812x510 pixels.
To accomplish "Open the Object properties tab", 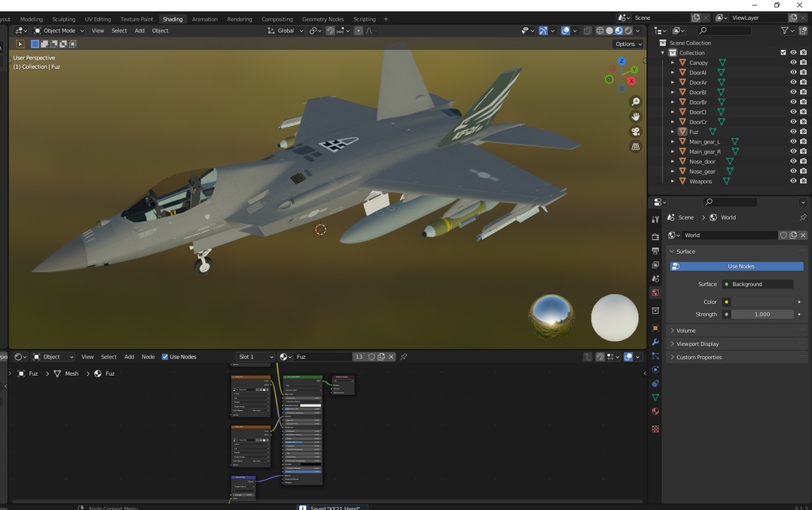I will click(x=655, y=328).
